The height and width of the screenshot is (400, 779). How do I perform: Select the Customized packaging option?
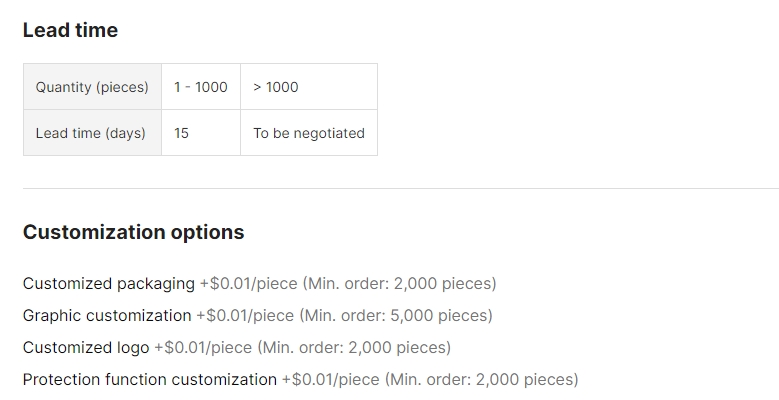click(109, 284)
